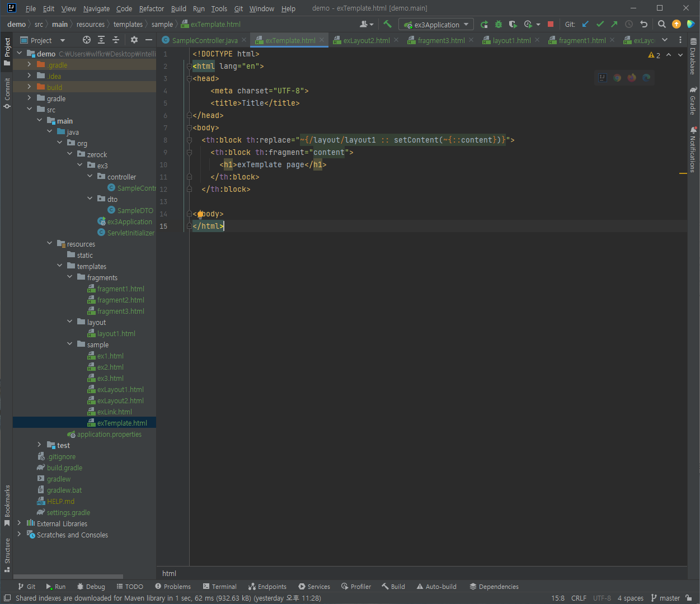Expand the build folder
Screen dimensions: 700x604
pos(30,87)
